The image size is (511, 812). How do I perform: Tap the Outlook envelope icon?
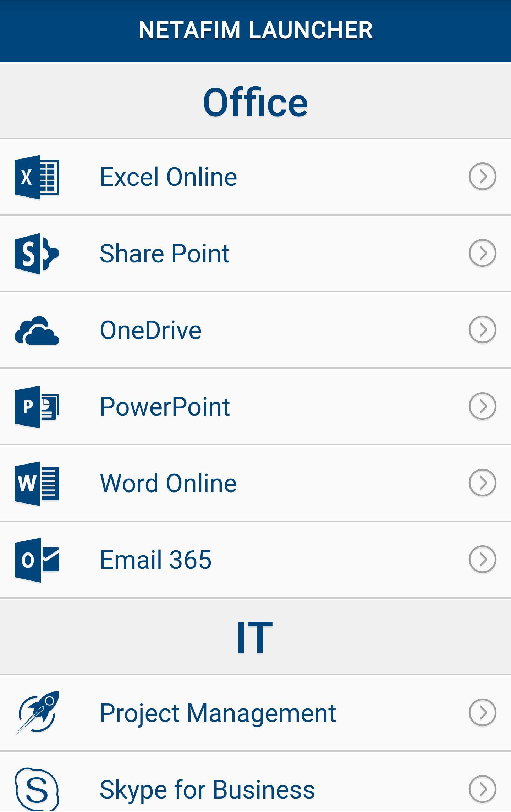pyautogui.click(x=37, y=560)
